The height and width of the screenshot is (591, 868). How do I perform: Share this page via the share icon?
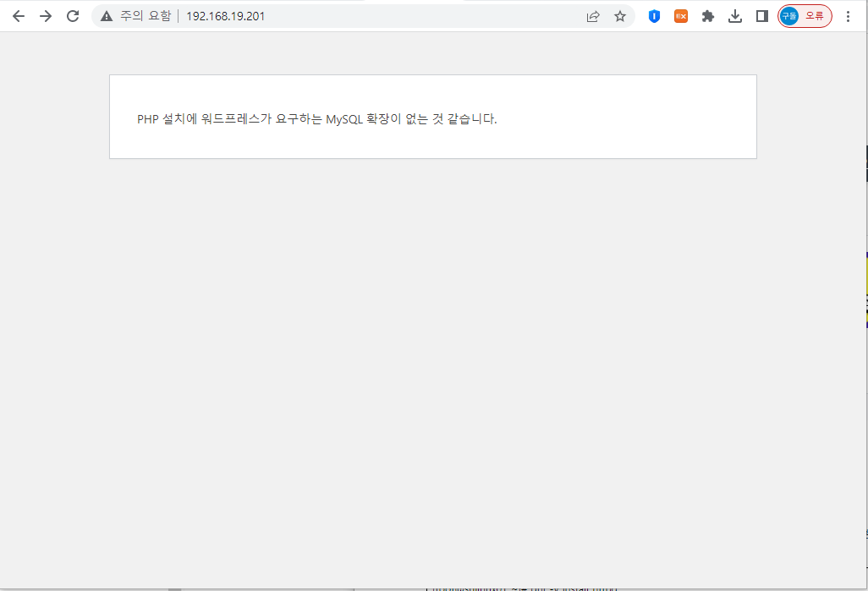click(593, 16)
